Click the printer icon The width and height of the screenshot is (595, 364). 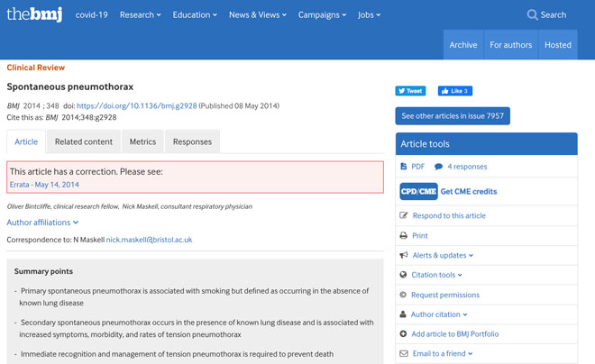point(403,235)
